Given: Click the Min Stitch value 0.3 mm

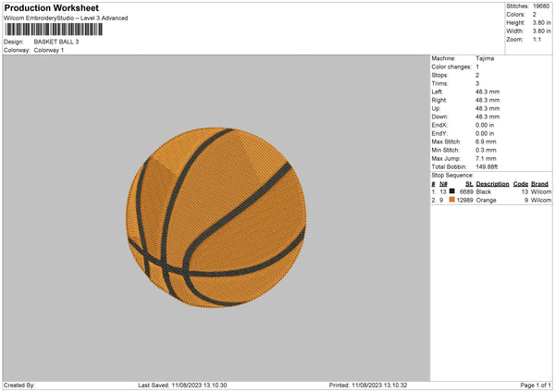Looking at the screenshot, I should (486, 150).
